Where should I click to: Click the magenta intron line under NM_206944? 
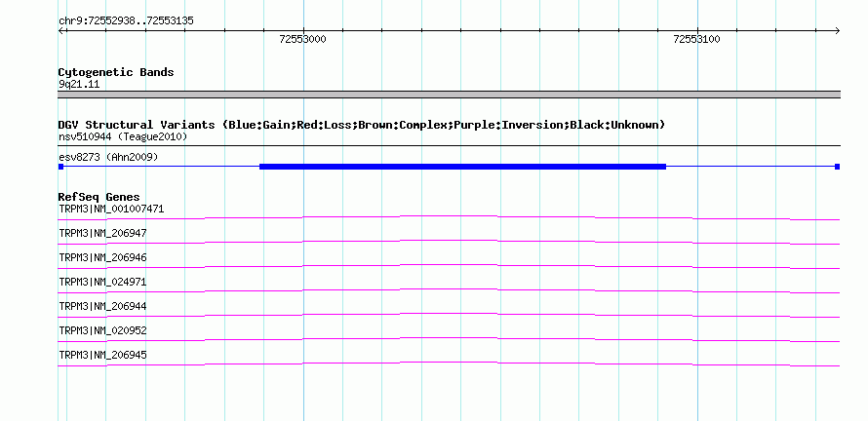(x=449, y=313)
